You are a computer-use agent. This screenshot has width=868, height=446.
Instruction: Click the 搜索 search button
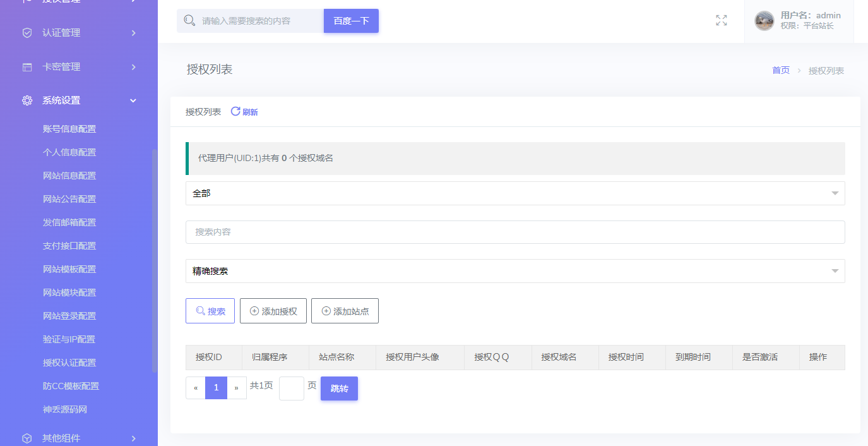pyautogui.click(x=210, y=310)
